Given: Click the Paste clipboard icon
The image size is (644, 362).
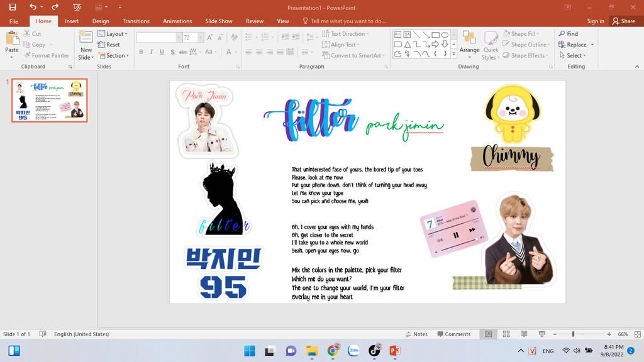Looking at the screenshot, I should click(x=12, y=39).
